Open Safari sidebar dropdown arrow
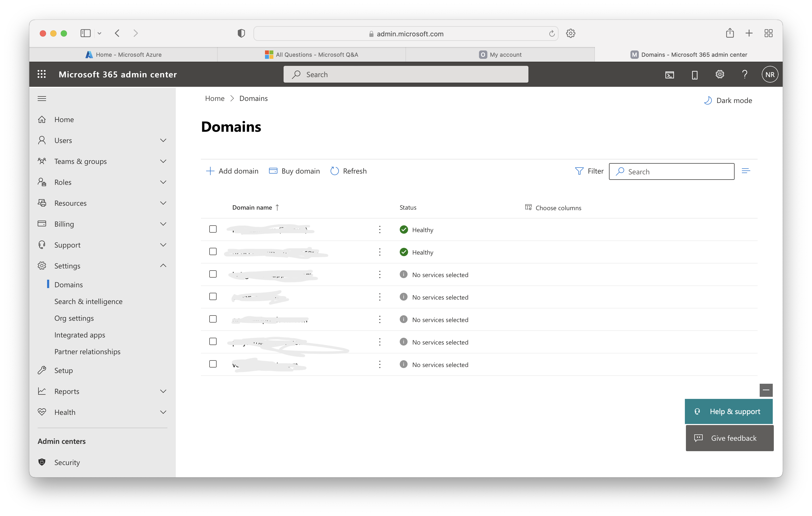 point(99,33)
